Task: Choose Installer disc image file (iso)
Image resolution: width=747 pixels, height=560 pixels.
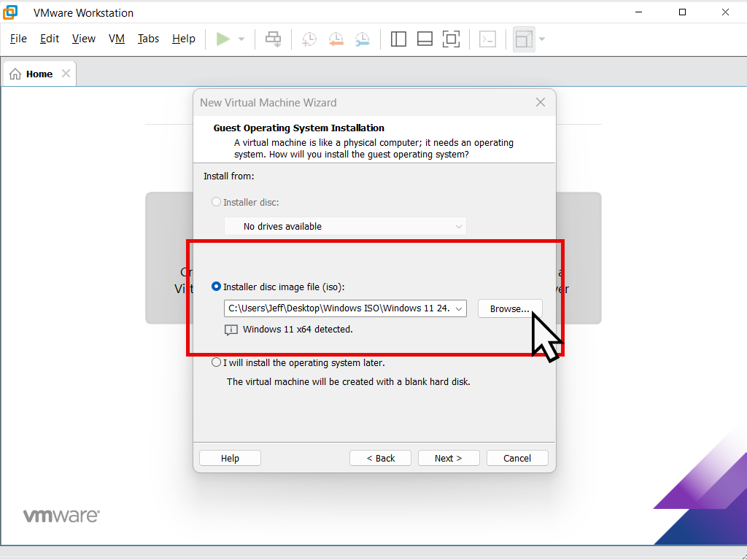Action: [x=216, y=287]
